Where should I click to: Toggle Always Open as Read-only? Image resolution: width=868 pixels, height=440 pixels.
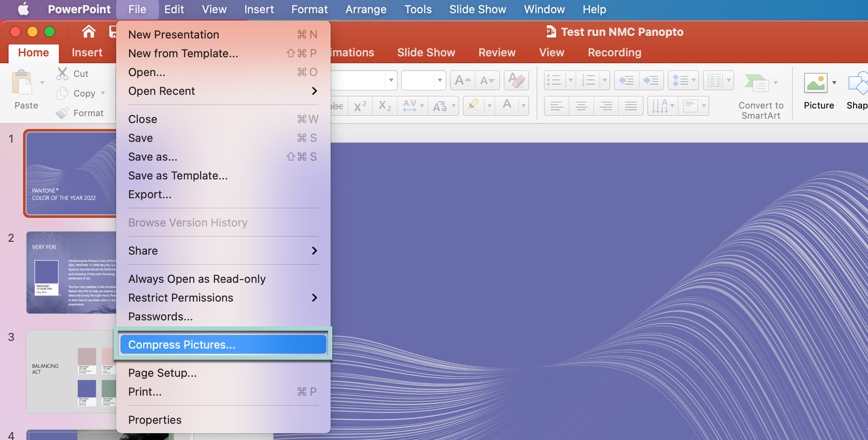[x=197, y=279]
